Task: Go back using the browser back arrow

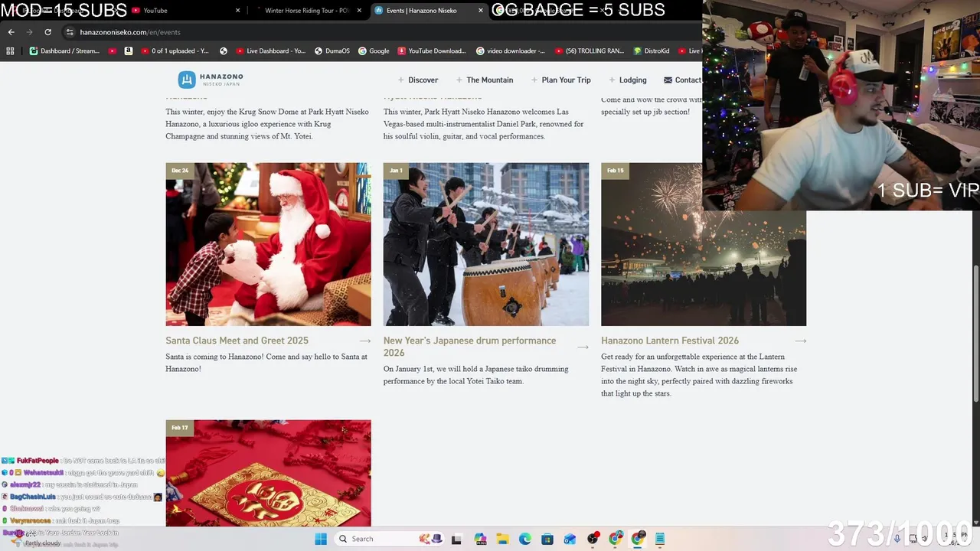Action: click(11, 32)
